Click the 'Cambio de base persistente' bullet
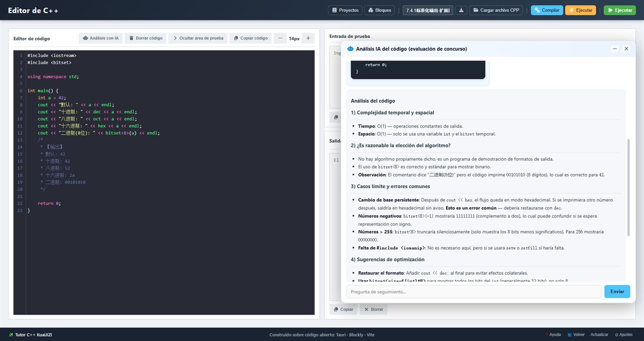Image resolution: width=644 pixels, height=341 pixels. click(x=486, y=203)
